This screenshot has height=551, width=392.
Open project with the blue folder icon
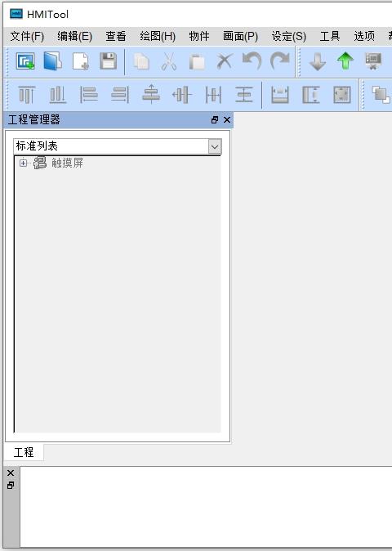coord(53,61)
